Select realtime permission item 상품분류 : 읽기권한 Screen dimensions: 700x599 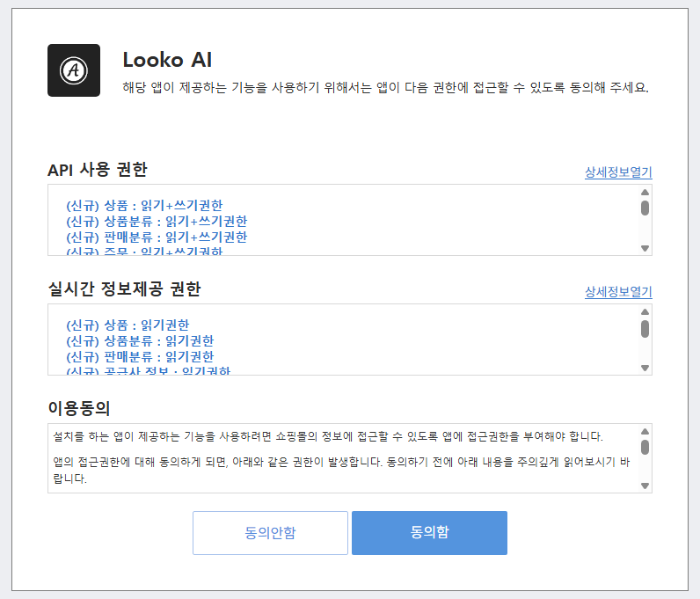coord(140,341)
